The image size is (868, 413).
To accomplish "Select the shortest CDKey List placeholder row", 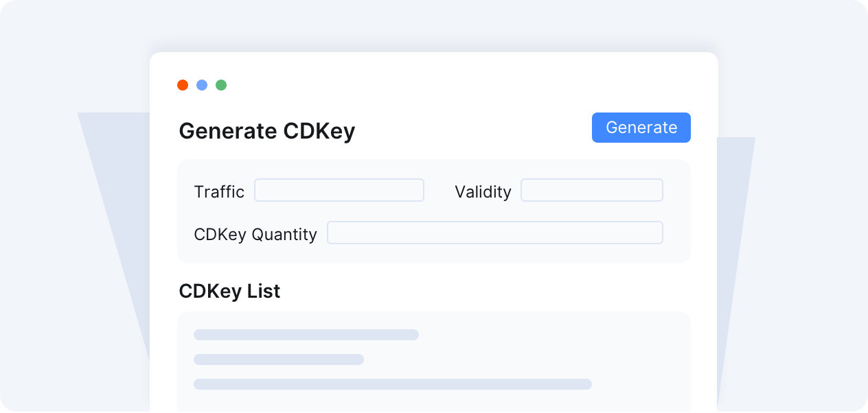I will click(x=279, y=359).
